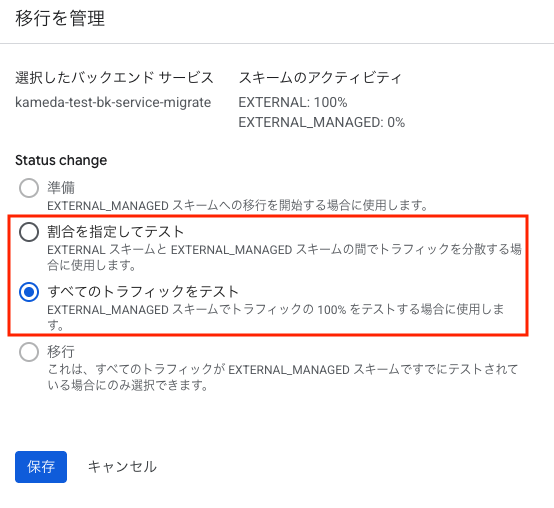Click the kameda-test-bk-service-migrate service name
Viewport: 554px width, 508px height.
pyautogui.click(x=113, y=102)
